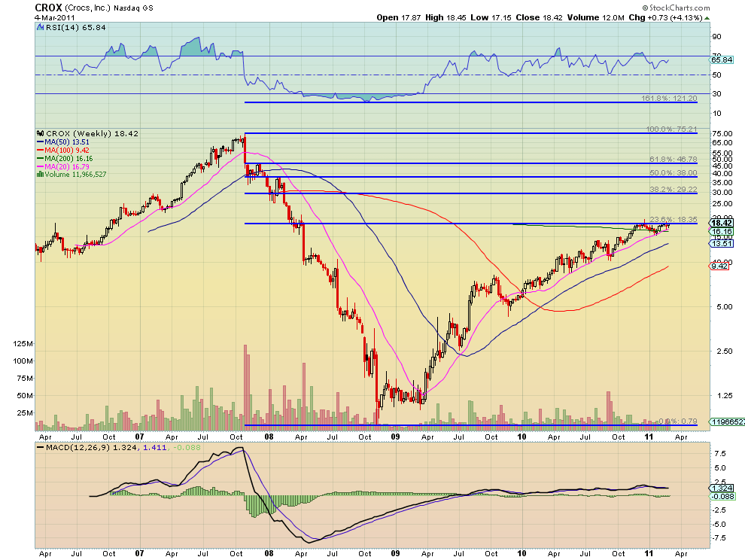
Task: Click the 90 level on the RSI axis
Action: pyautogui.click(x=716, y=37)
